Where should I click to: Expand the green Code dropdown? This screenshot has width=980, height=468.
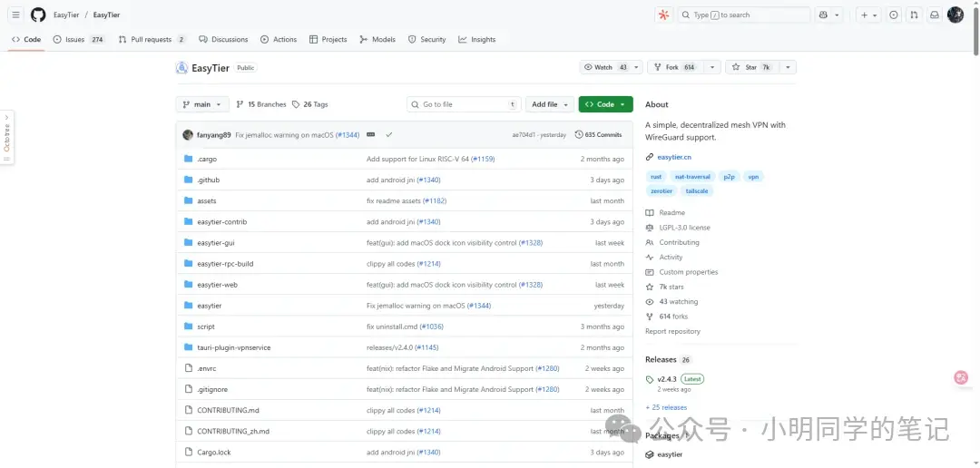tap(605, 104)
